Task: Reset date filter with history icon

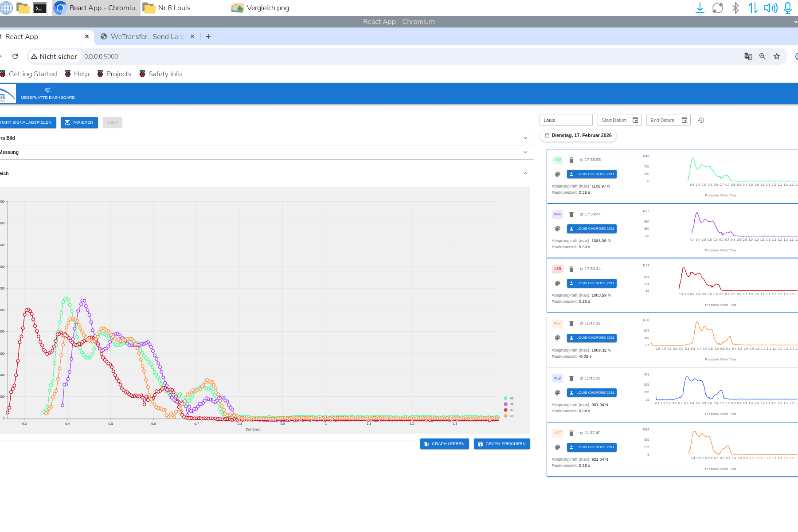Action: point(701,120)
